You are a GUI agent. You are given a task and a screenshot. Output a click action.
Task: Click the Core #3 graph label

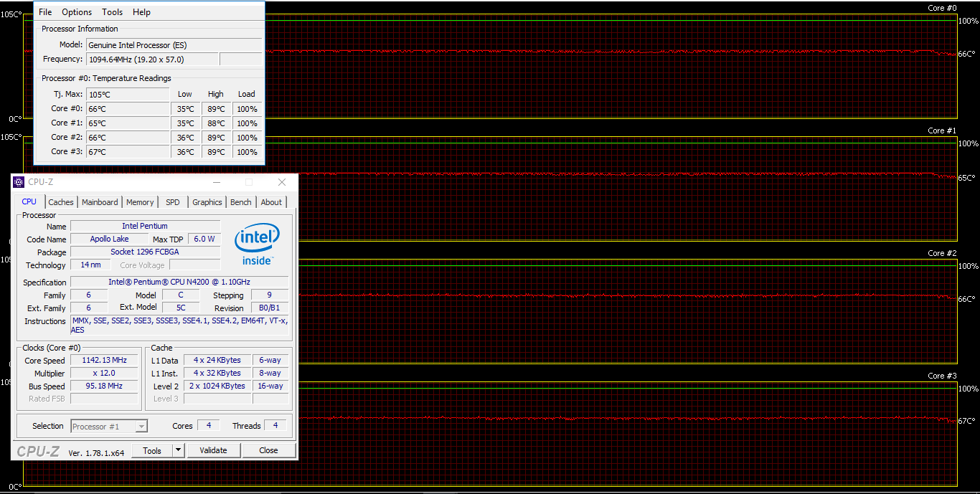pos(942,376)
